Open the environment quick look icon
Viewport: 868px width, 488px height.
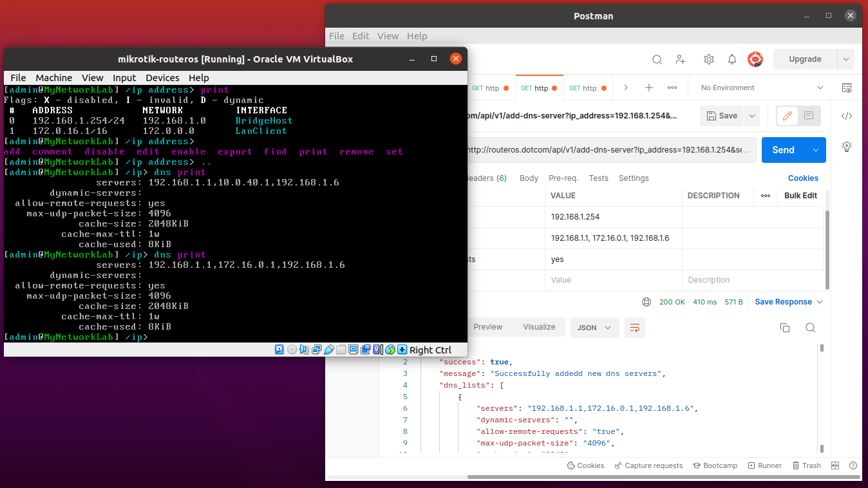click(x=847, y=88)
